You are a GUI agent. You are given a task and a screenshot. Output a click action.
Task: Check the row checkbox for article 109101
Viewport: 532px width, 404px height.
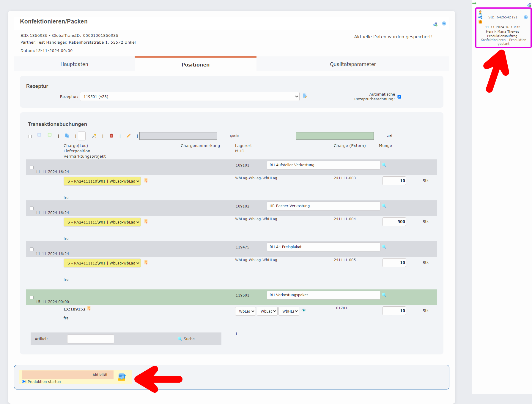tap(32, 167)
